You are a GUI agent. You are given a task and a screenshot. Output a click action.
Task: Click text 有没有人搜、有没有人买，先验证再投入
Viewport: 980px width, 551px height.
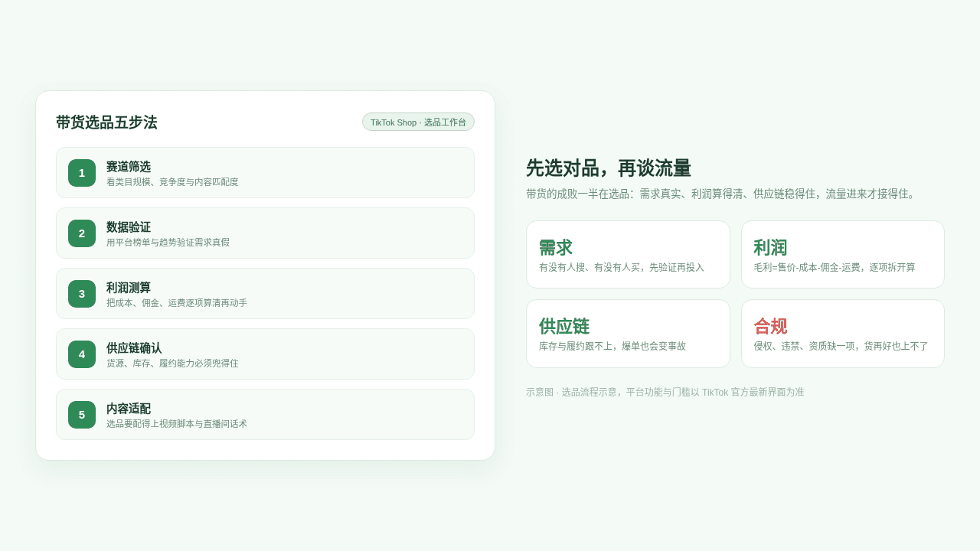tap(622, 267)
